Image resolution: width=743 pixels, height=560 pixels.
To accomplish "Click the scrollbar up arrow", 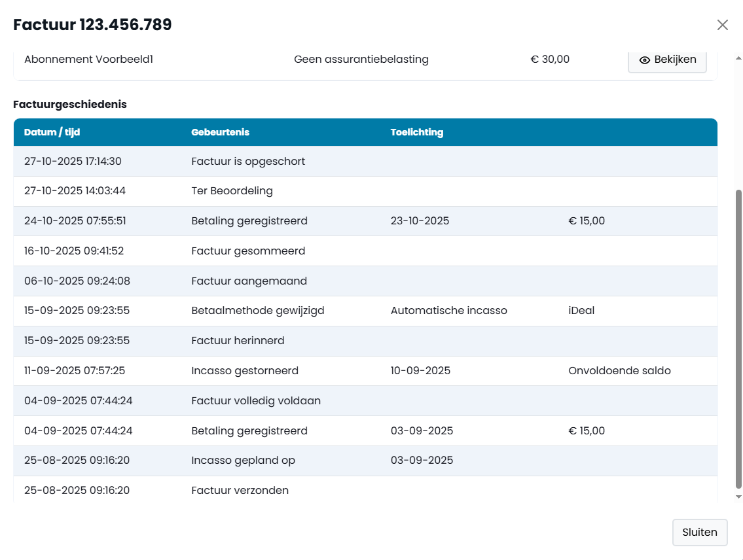I will coord(738,58).
